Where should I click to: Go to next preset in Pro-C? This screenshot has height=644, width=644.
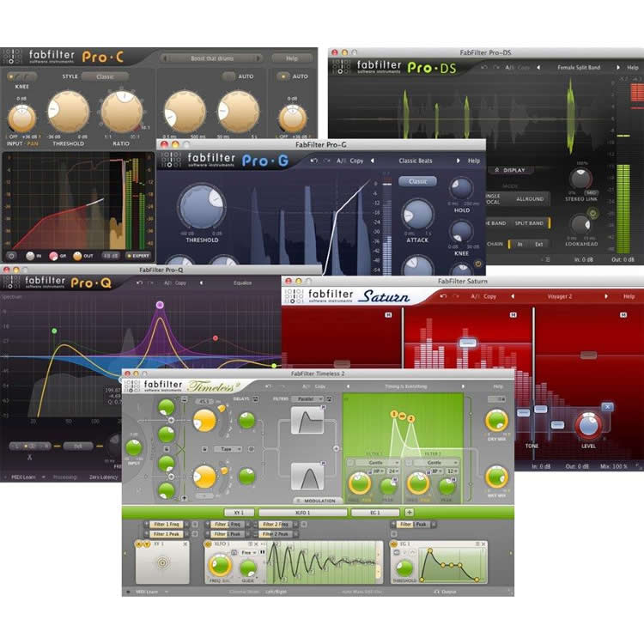point(258,58)
